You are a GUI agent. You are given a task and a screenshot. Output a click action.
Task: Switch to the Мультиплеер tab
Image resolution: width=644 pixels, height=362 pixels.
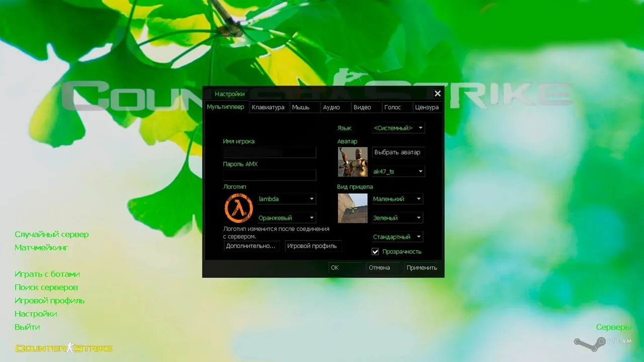point(226,107)
